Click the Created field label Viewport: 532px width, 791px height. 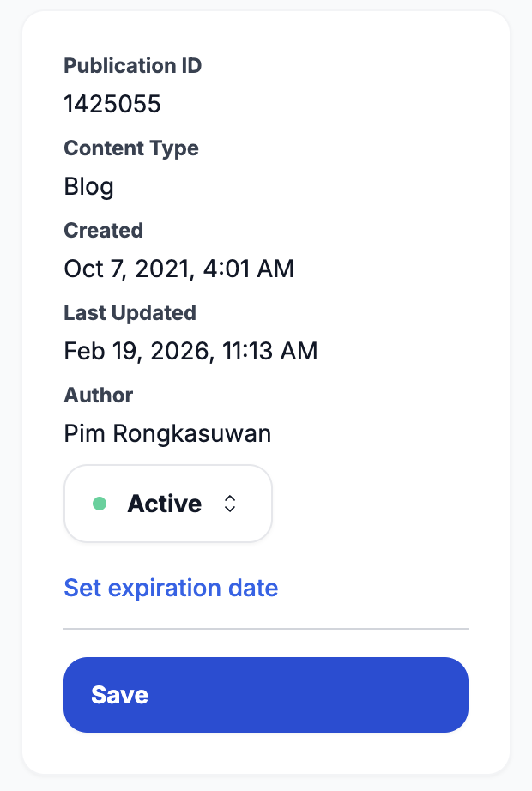(103, 231)
